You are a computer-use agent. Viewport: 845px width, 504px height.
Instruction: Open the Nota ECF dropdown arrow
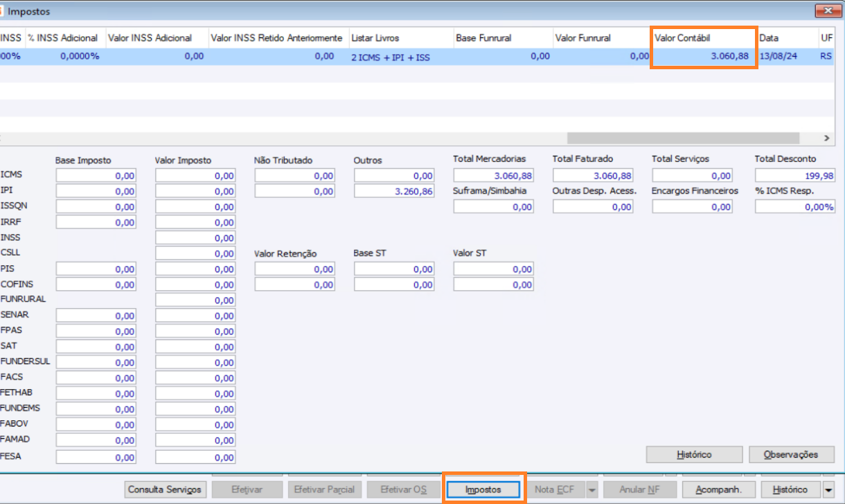coord(591,489)
